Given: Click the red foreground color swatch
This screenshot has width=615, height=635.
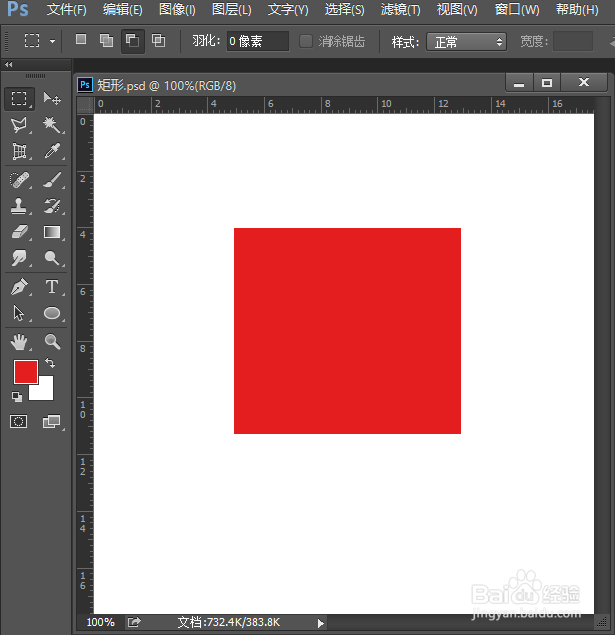Looking at the screenshot, I should point(26,371).
